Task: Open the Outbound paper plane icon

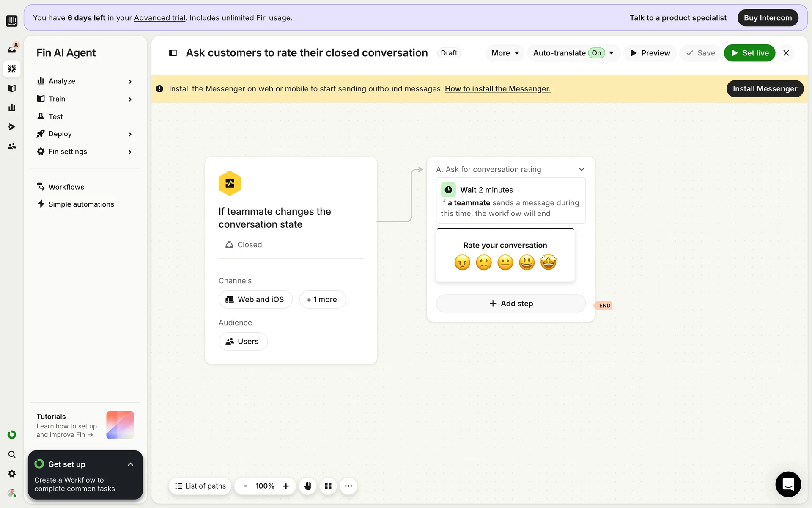Action: [12, 127]
